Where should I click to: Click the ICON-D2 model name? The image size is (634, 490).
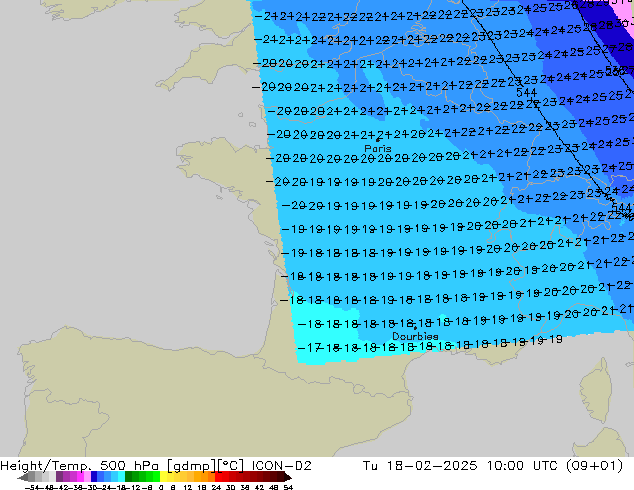(x=281, y=466)
